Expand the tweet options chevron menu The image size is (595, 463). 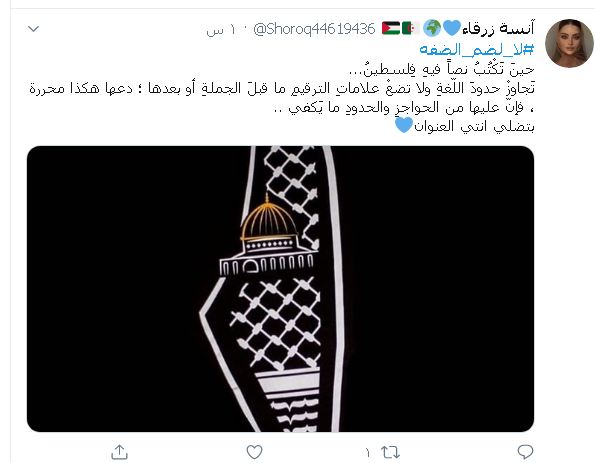34,28
